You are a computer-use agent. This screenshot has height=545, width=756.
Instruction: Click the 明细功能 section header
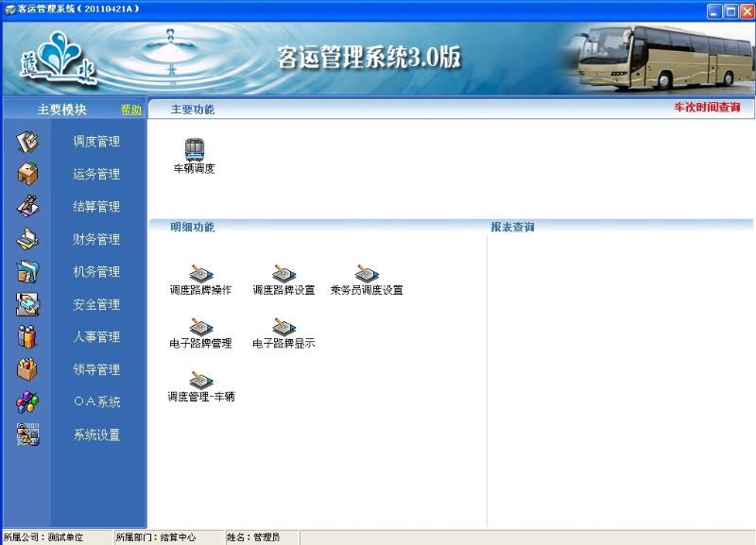tap(193, 227)
